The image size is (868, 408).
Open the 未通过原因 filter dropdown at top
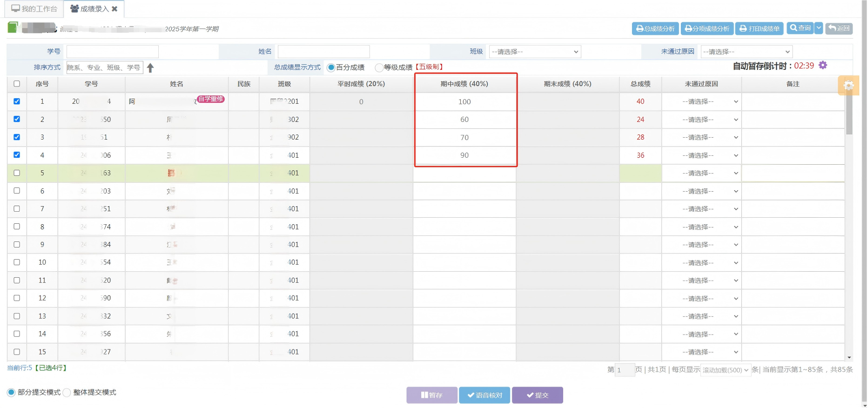[747, 52]
